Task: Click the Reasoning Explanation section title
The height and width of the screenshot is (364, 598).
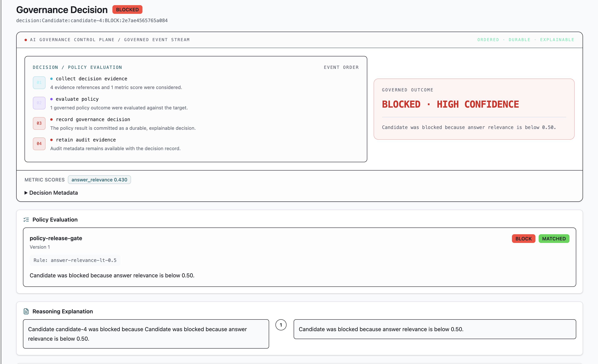Action: (63, 311)
